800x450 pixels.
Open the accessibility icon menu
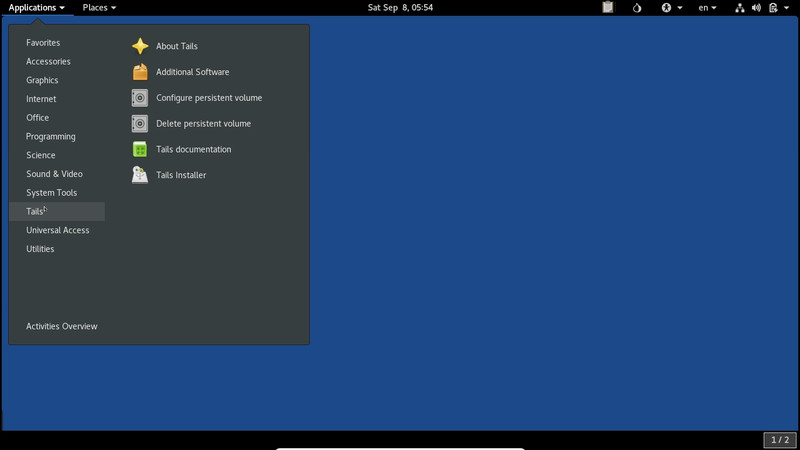pos(671,8)
